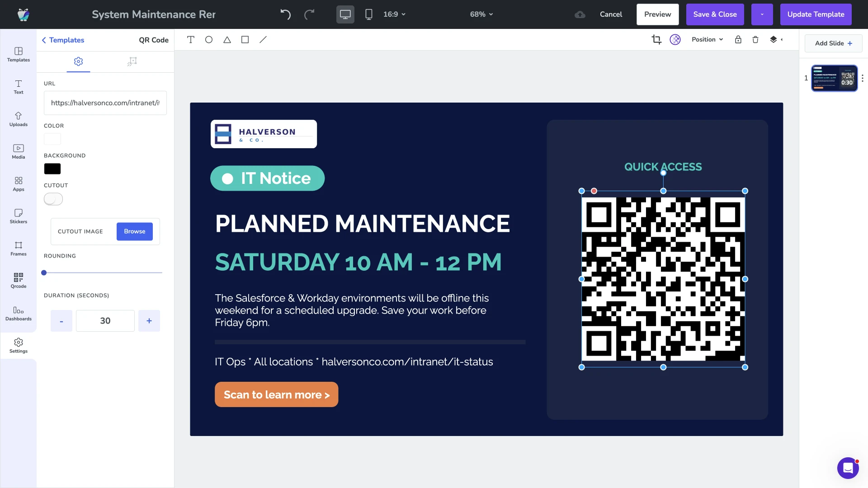
Task: Select the IT Ops All locations footer text
Action: pyautogui.click(x=354, y=362)
